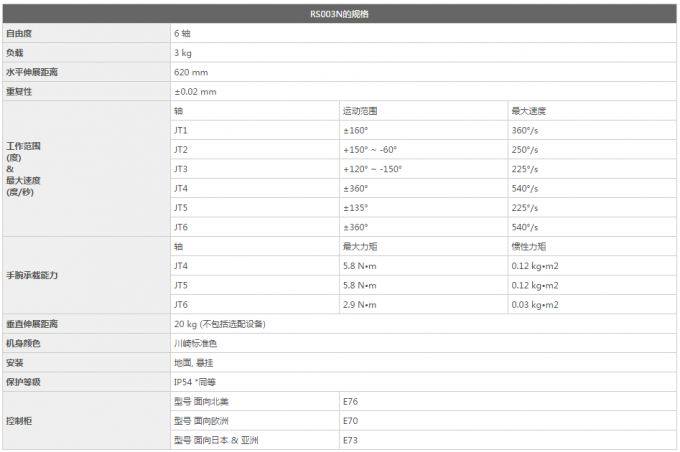680x452 pixels.
Task: Click the "0.03 kg•m2" inertia value
Action: (x=535, y=305)
